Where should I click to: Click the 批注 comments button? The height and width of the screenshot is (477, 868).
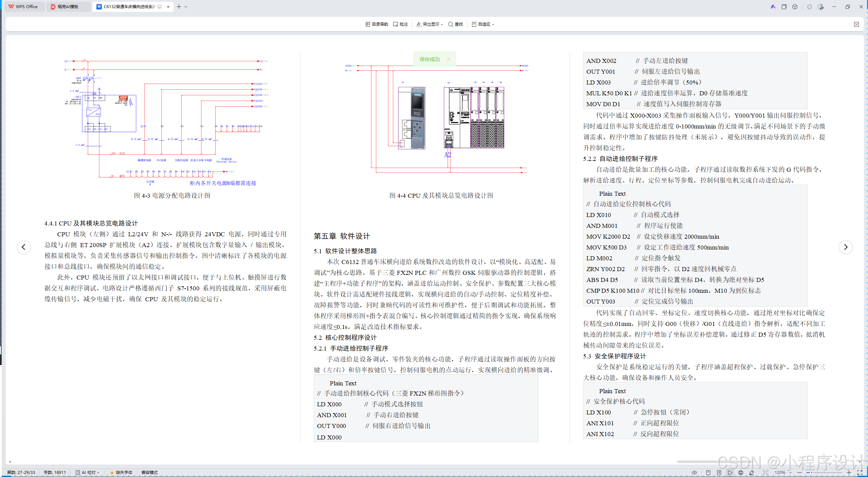[x=400, y=24]
